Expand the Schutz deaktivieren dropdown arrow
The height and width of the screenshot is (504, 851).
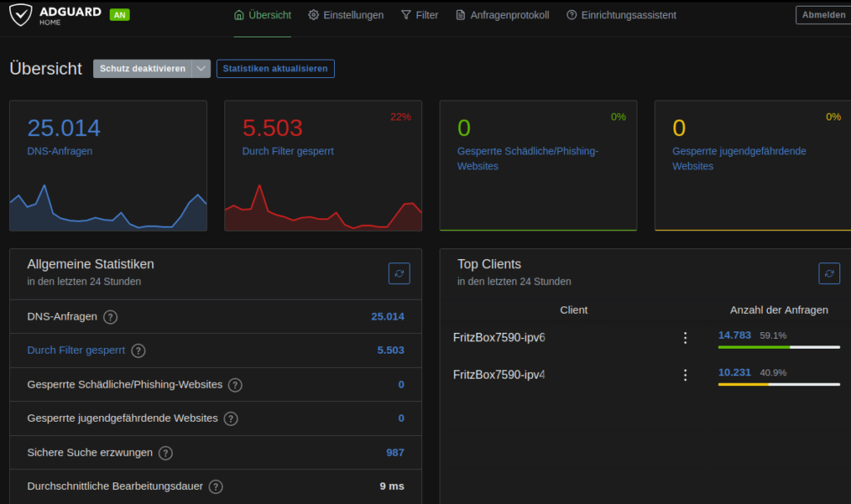pos(201,69)
